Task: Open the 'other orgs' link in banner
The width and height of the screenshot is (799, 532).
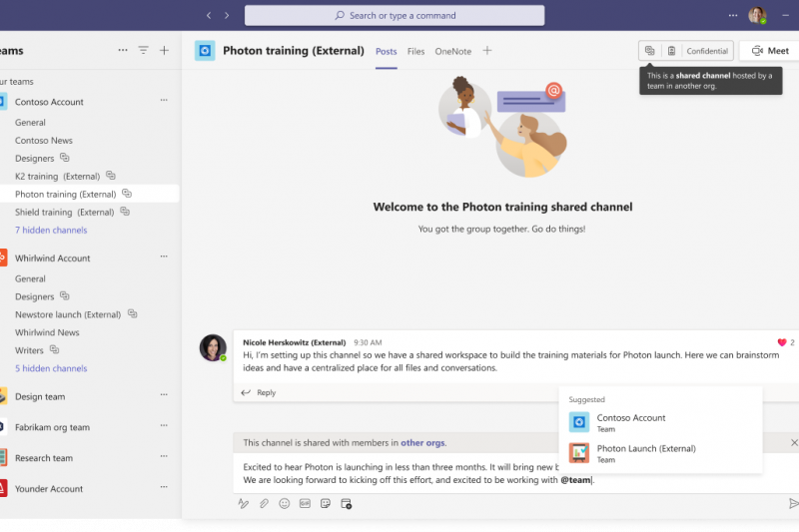Action: tap(422, 443)
